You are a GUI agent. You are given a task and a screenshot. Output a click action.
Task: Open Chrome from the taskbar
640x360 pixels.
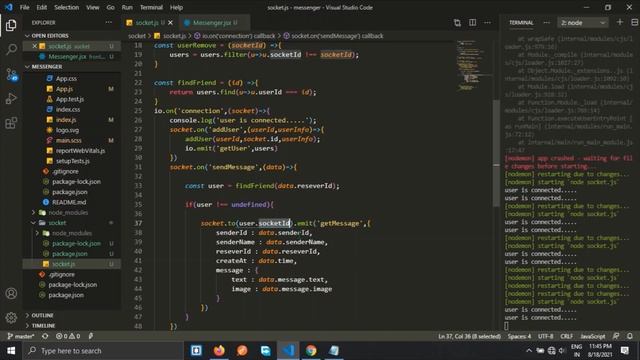click(311, 351)
